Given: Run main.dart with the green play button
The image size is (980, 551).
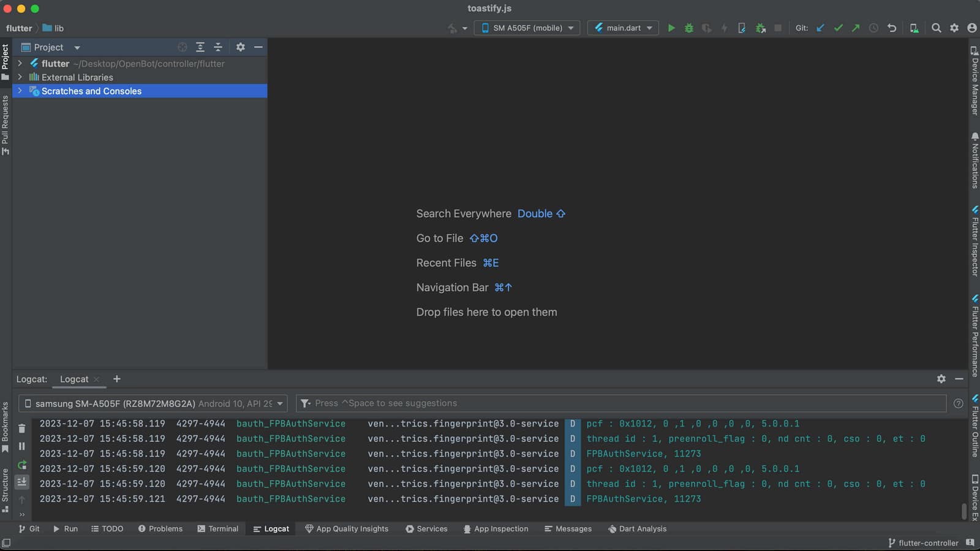Looking at the screenshot, I should [671, 28].
